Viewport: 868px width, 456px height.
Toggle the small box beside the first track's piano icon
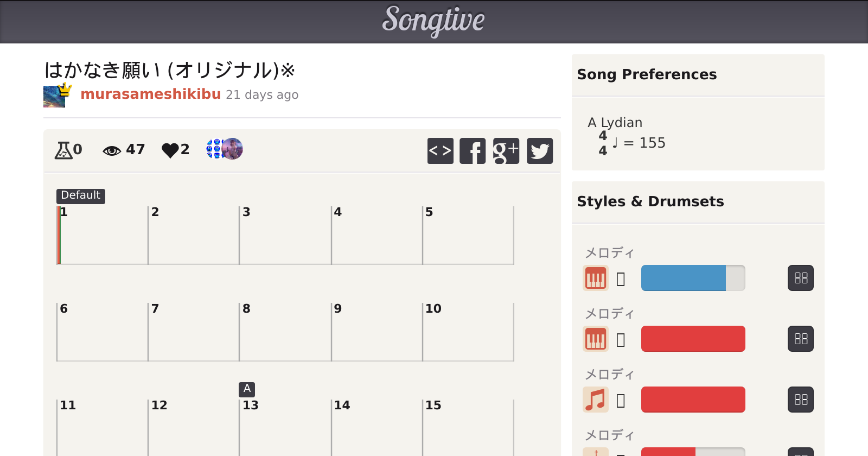(x=621, y=279)
